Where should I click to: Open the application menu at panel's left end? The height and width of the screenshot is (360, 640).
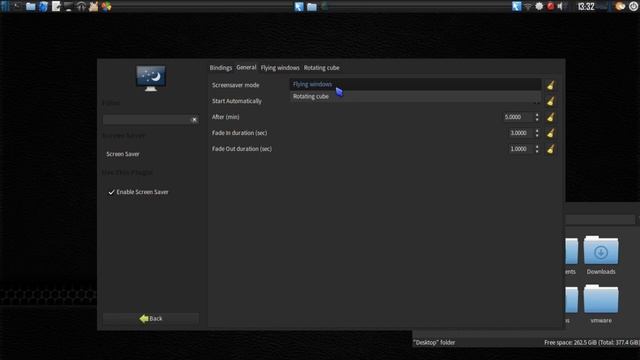coord(5,7)
